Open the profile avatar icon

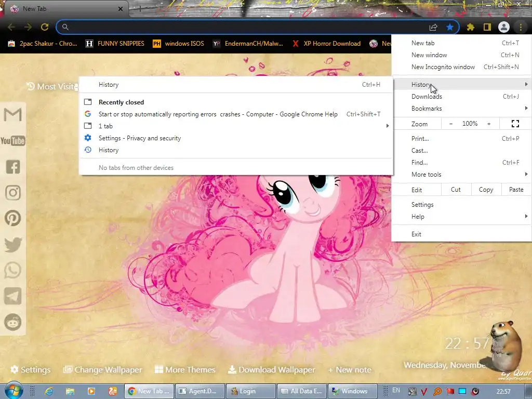[x=504, y=27]
